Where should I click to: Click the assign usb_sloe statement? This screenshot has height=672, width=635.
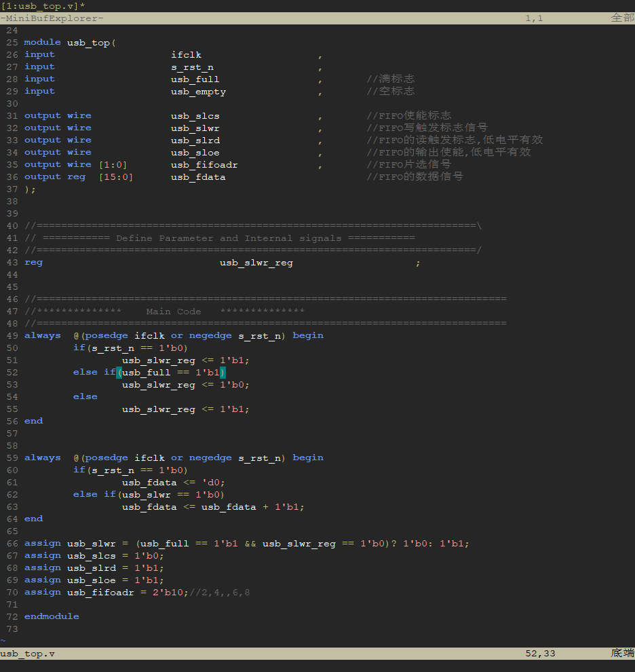tap(94, 580)
